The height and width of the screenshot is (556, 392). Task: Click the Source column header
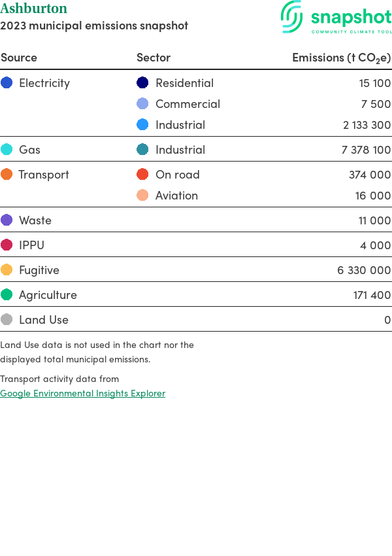coord(19,58)
